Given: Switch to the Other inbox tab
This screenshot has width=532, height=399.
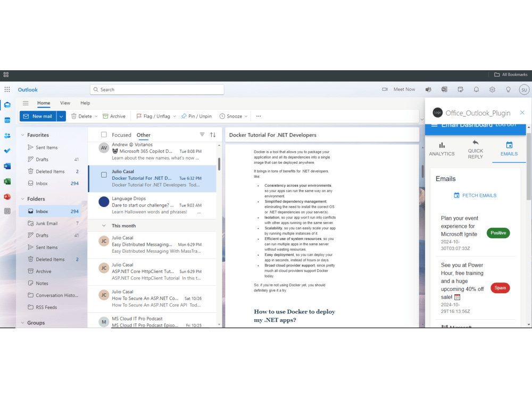Looking at the screenshot, I should 144,135.
